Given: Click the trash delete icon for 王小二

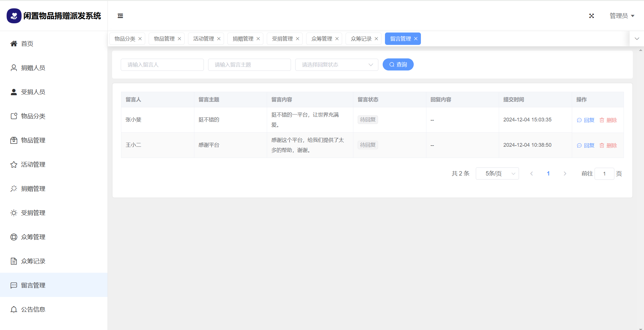Looking at the screenshot, I should coord(602,145).
